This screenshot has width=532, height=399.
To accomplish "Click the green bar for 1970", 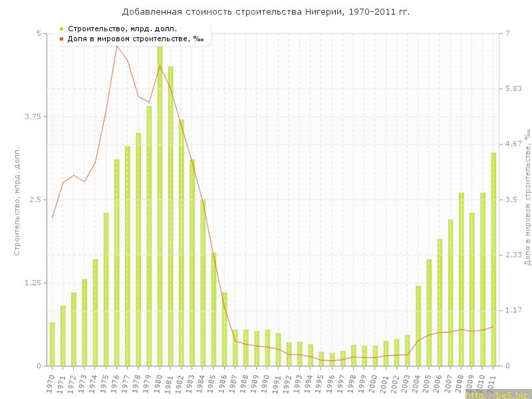I will (53, 344).
